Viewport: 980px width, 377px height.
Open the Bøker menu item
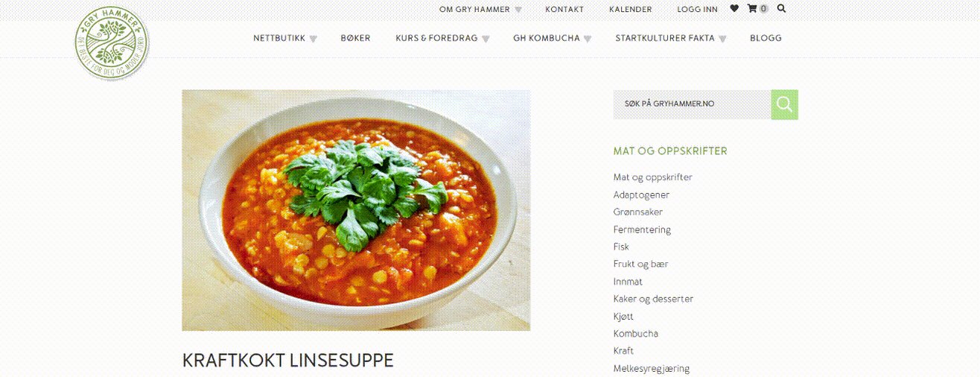click(x=355, y=38)
